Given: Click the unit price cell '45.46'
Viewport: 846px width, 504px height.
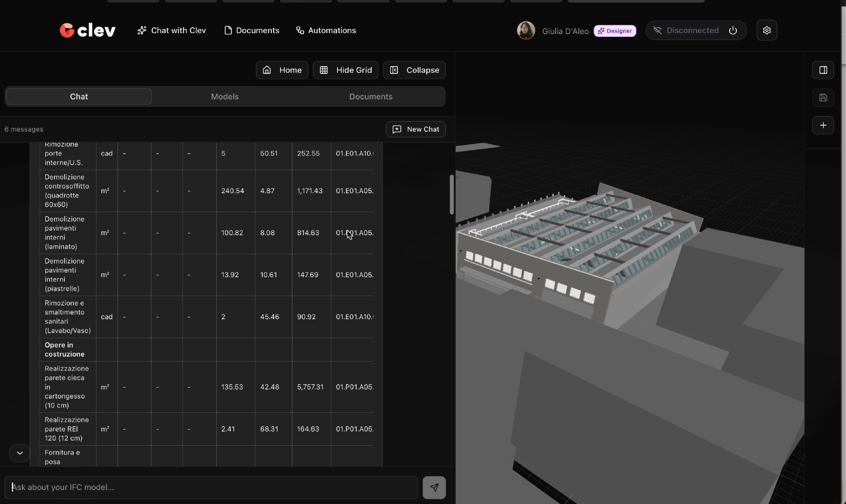Looking at the screenshot, I should click(269, 317).
